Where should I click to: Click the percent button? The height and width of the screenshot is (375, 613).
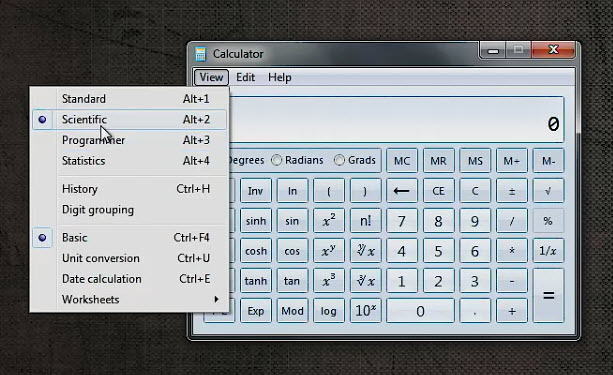pyautogui.click(x=548, y=221)
